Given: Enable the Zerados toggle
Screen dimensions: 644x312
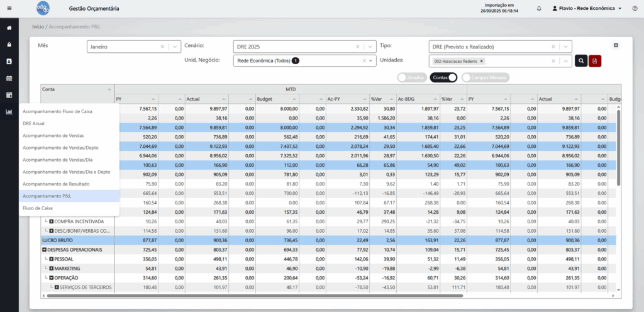Looking at the screenshot, I should click(412, 77).
